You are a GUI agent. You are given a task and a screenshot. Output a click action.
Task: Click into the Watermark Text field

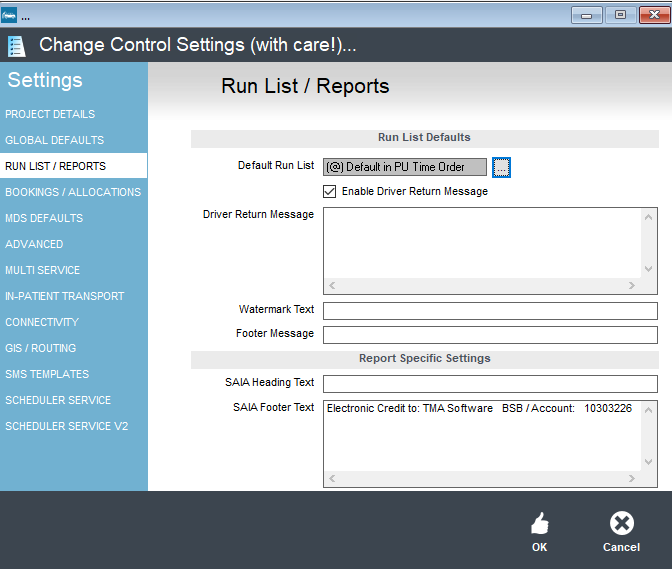pyautogui.click(x=490, y=311)
